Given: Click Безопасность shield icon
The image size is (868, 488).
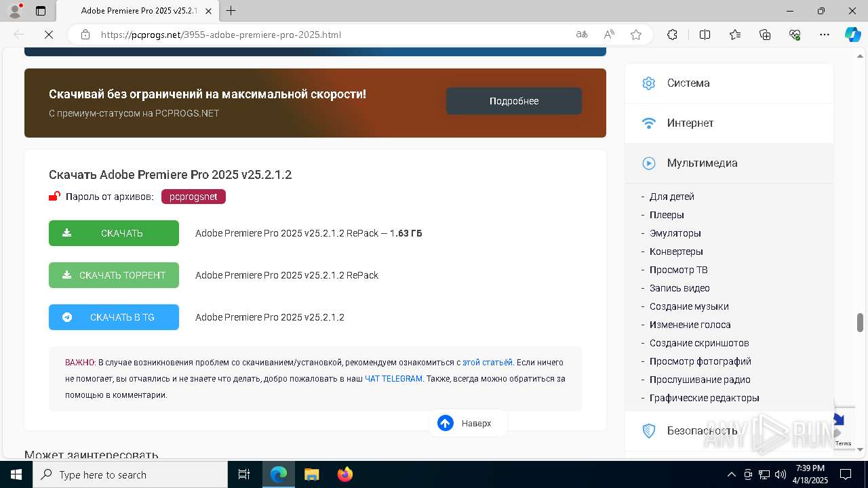Looking at the screenshot, I should [x=649, y=430].
